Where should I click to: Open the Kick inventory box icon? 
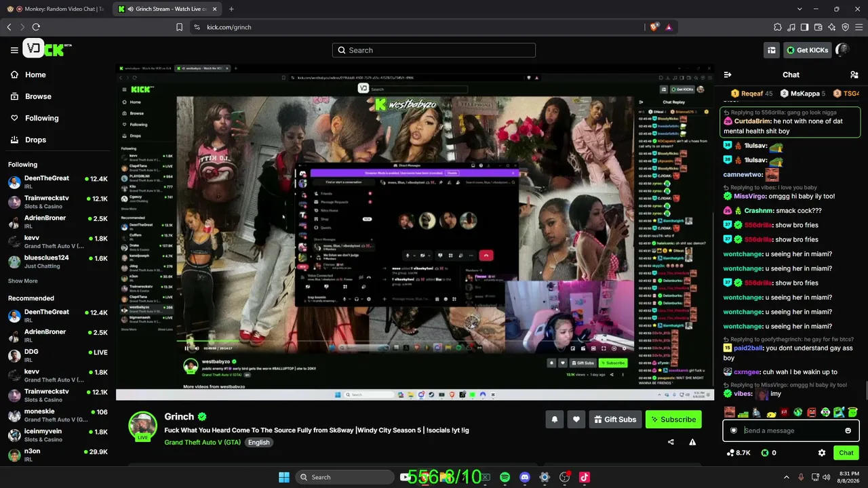(772, 50)
